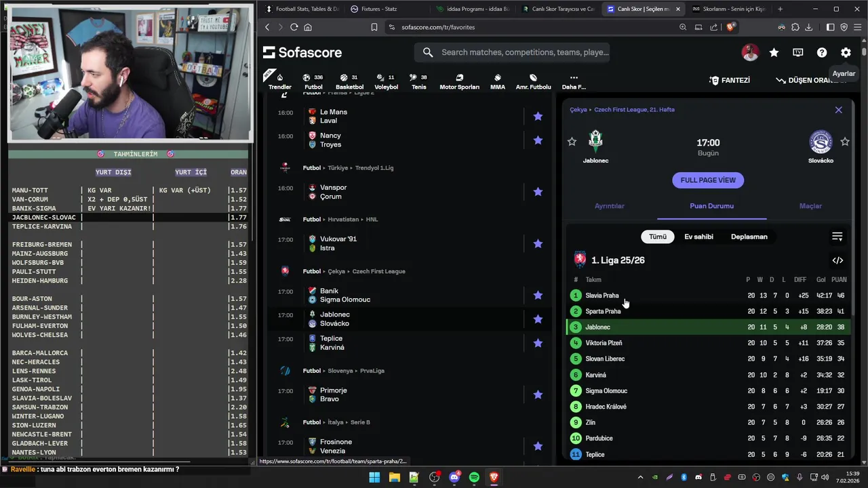The image size is (868, 488).
Task: Open Sofascore settings gear icon
Action: click(x=846, y=52)
